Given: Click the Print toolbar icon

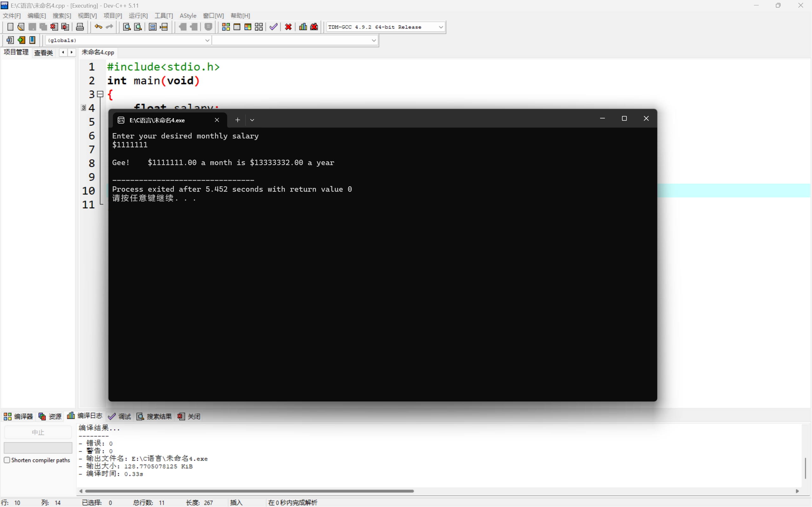Looking at the screenshot, I should [x=80, y=27].
